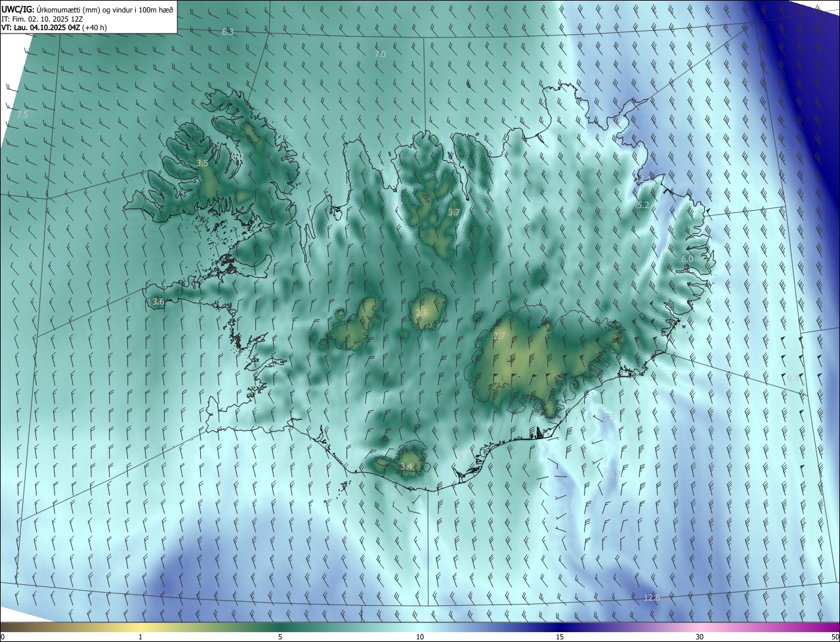840x642 pixels.
Task: Click the 5.2 value label on the map
Action: click(x=643, y=205)
